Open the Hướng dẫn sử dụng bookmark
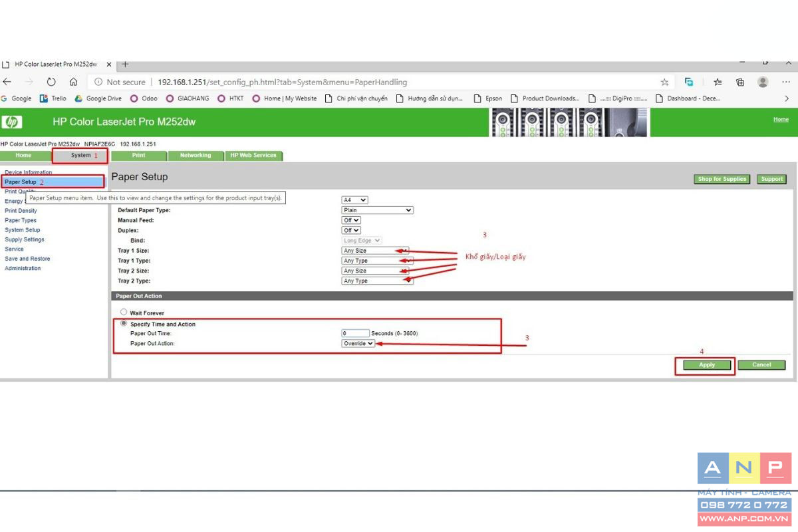The width and height of the screenshot is (798, 532). (430, 98)
